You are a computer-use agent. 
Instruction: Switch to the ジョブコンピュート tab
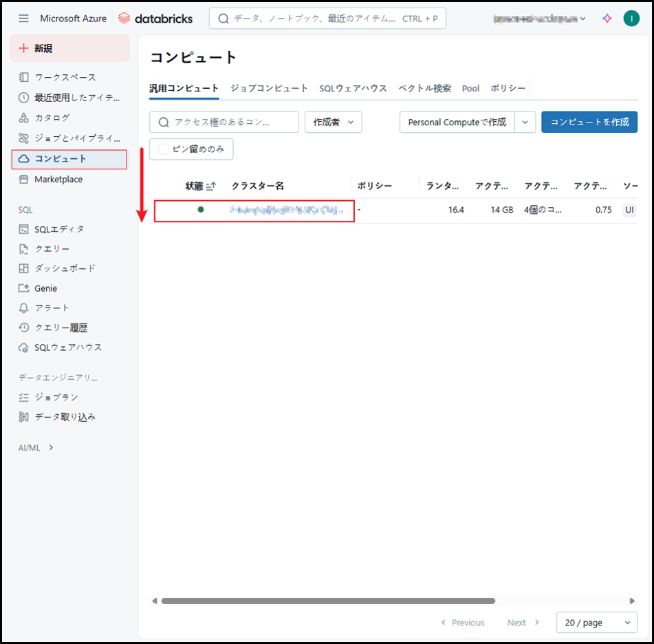coord(269,89)
